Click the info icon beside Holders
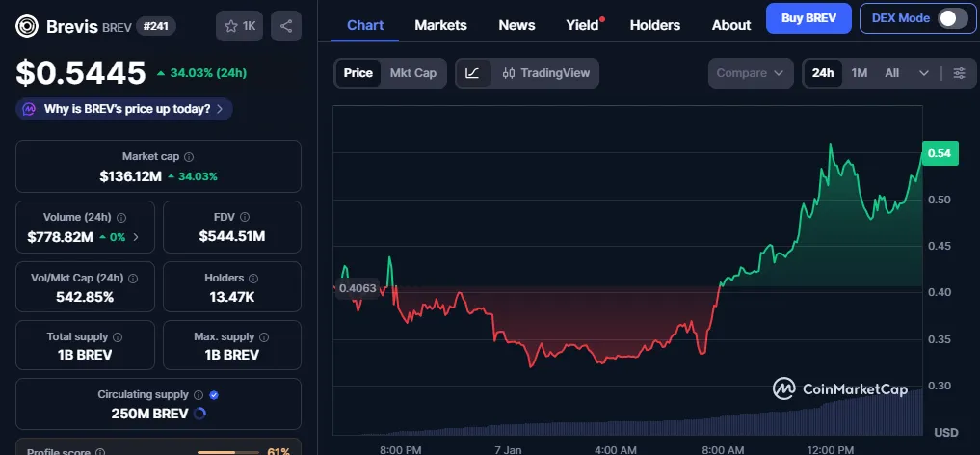Image resolution: width=980 pixels, height=455 pixels. tap(253, 279)
